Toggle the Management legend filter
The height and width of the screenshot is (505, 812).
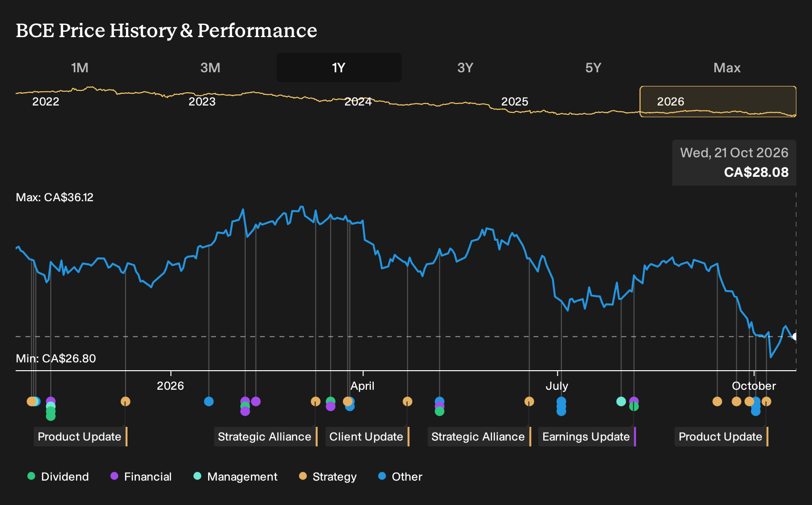click(235, 477)
